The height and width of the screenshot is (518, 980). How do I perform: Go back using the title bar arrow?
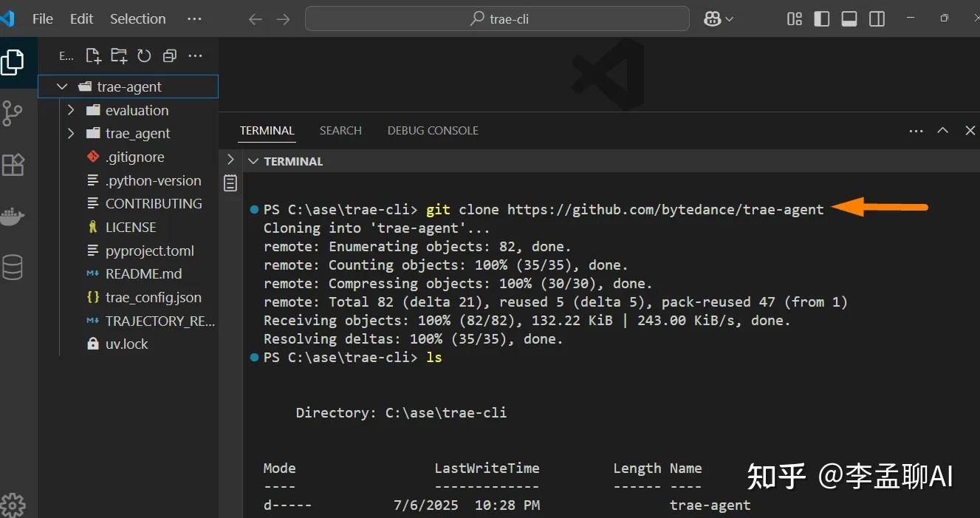point(256,19)
